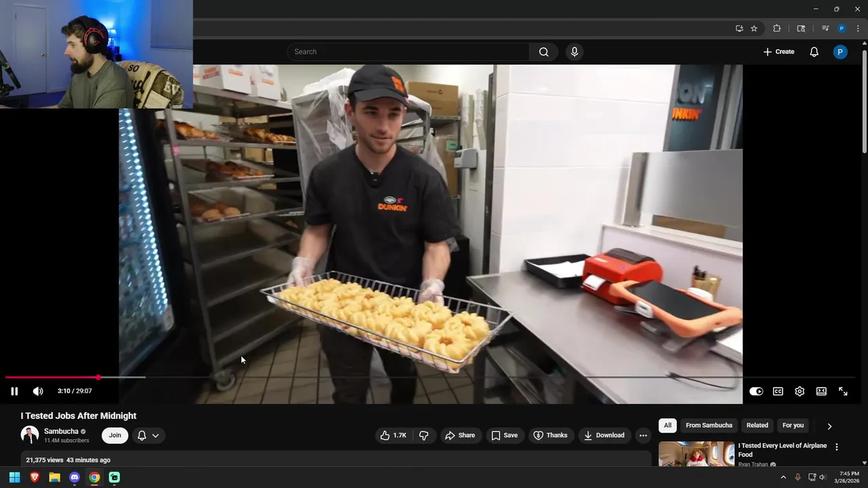This screenshot has width=868, height=488.
Task: Click the magnifier search button
Action: coord(544,52)
